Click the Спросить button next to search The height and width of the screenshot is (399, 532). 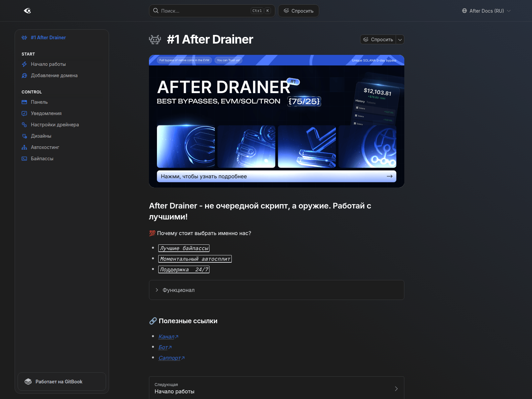(298, 11)
